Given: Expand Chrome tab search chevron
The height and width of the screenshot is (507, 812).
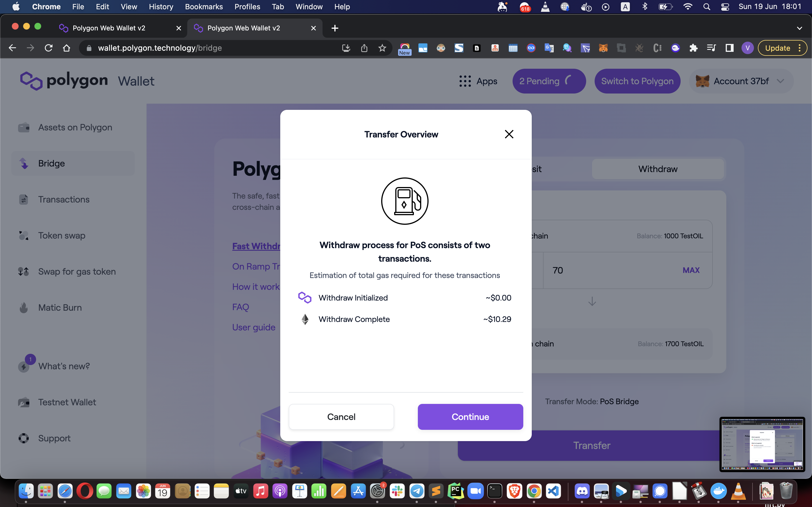Looking at the screenshot, I should [799, 28].
